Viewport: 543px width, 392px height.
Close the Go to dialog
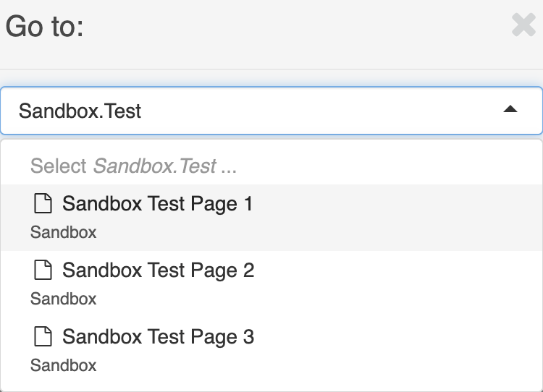click(523, 25)
